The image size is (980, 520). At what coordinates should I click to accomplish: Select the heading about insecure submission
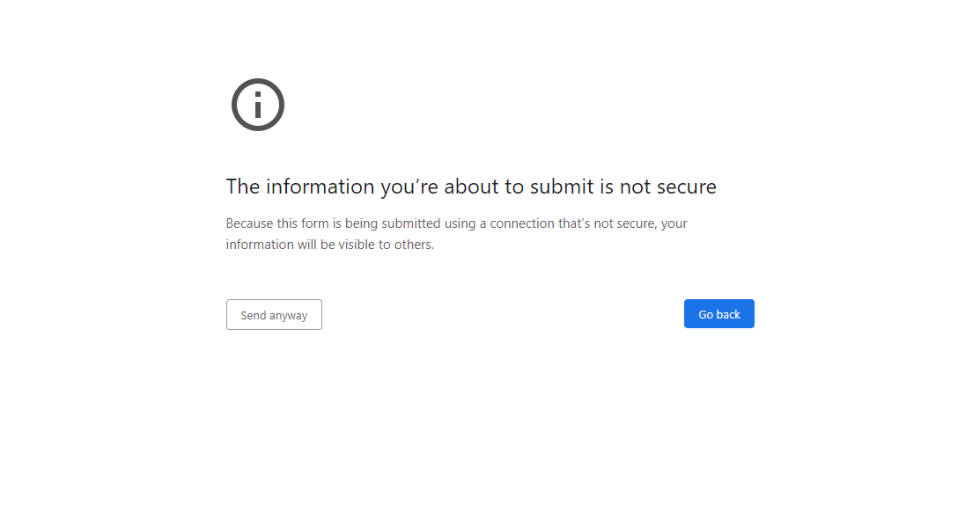tap(471, 186)
